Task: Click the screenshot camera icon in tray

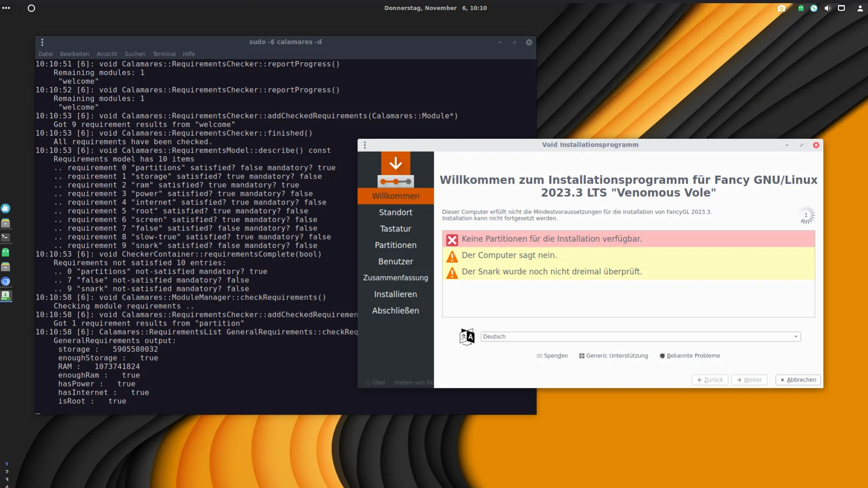Action: coord(781,8)
